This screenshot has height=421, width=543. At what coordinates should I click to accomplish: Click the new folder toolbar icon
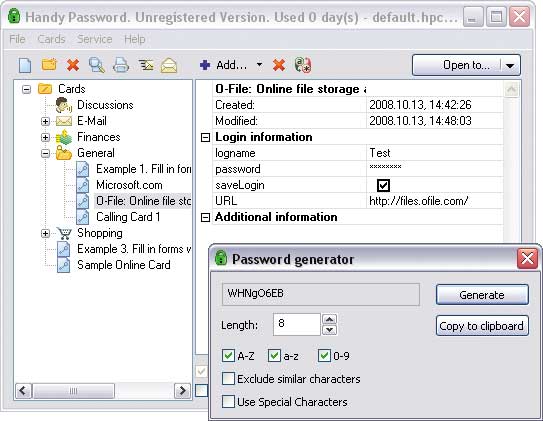click(x=49, y=65)
